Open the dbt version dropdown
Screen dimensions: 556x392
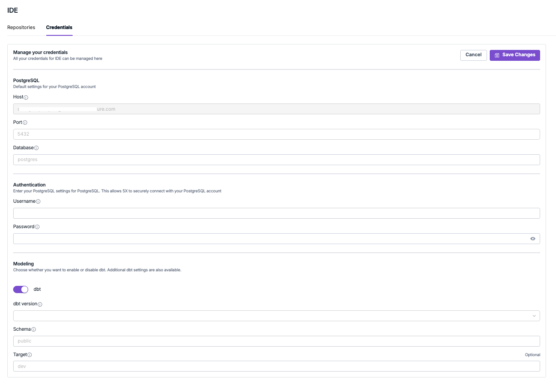pos(534,316)
